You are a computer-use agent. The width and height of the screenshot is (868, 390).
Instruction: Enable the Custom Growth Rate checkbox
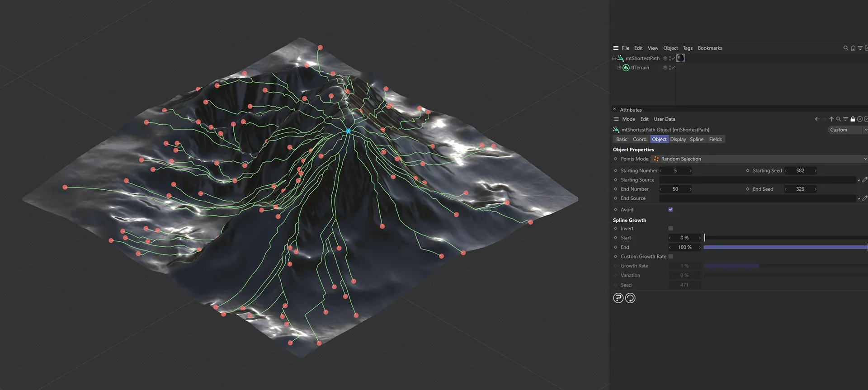click(670, 257)
